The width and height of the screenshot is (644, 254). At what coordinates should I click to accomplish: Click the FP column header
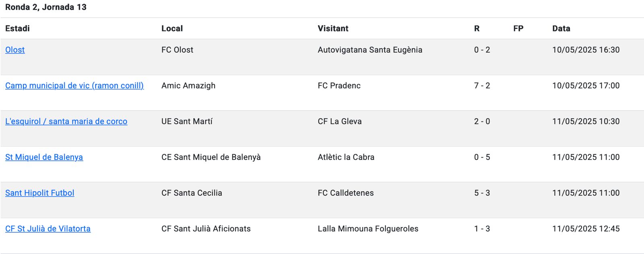click(x=518, y=29)
